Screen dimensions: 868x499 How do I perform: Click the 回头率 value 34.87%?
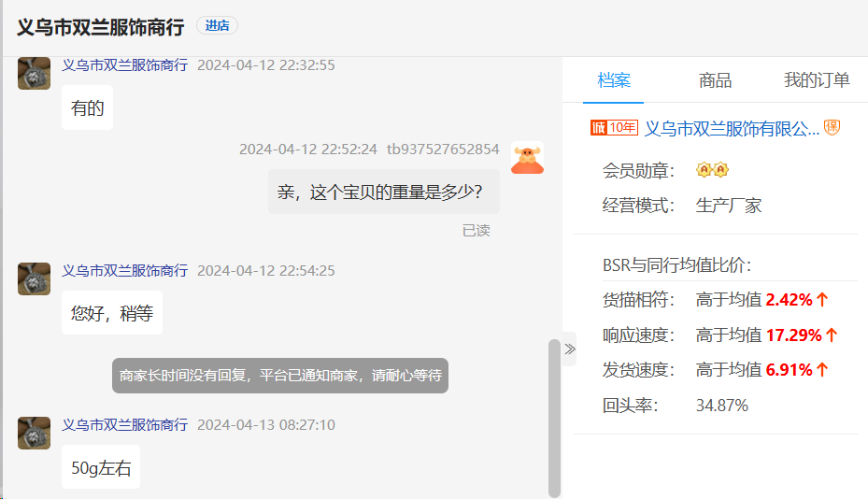722,406
